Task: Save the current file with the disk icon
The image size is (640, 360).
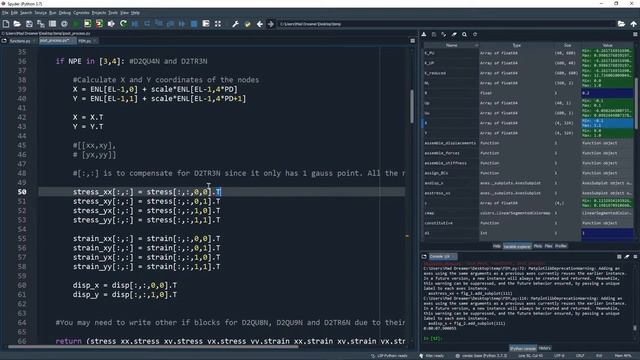Action: 29,24
